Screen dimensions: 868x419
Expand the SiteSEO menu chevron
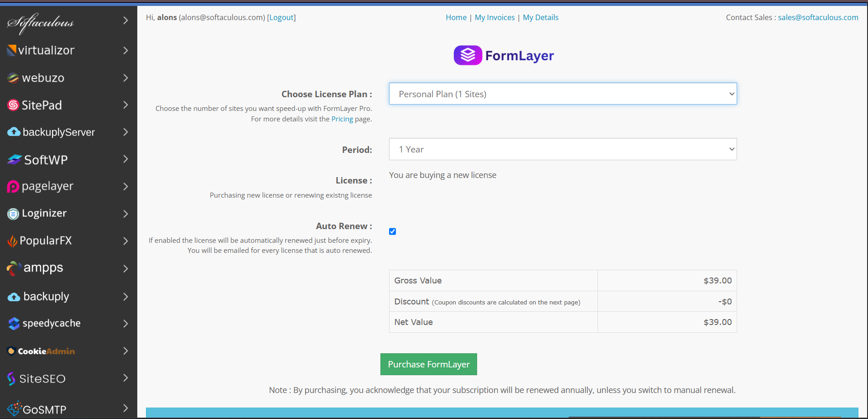(126, 377)
